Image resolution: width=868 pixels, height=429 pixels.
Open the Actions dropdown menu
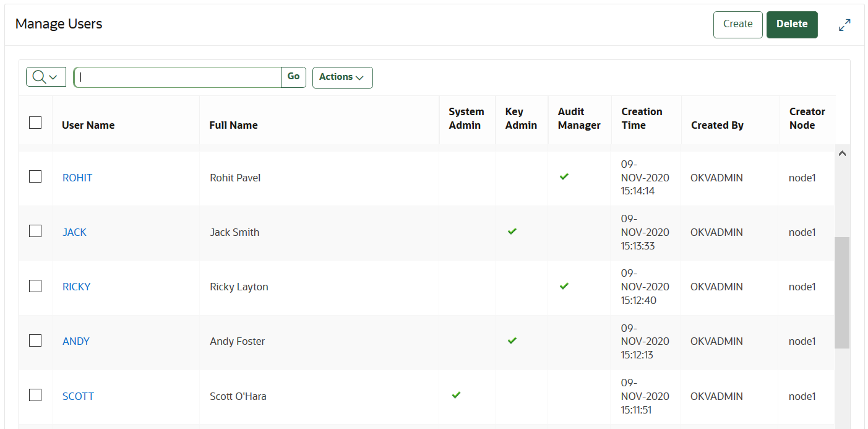coord(342,77)
